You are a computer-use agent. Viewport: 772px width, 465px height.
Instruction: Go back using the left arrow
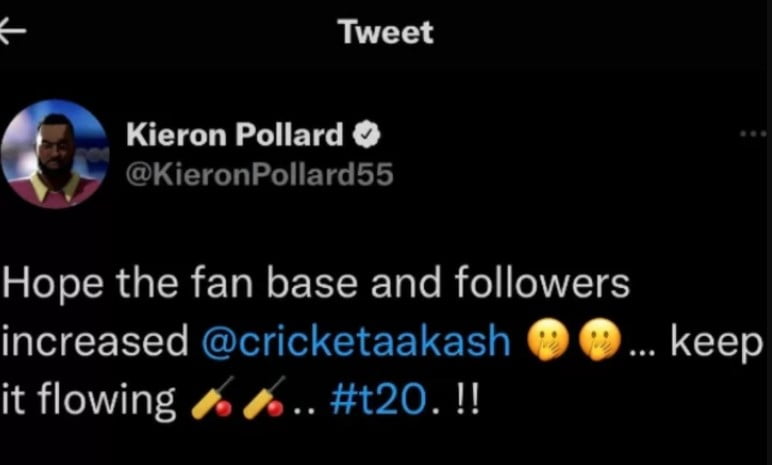(12, 31)
